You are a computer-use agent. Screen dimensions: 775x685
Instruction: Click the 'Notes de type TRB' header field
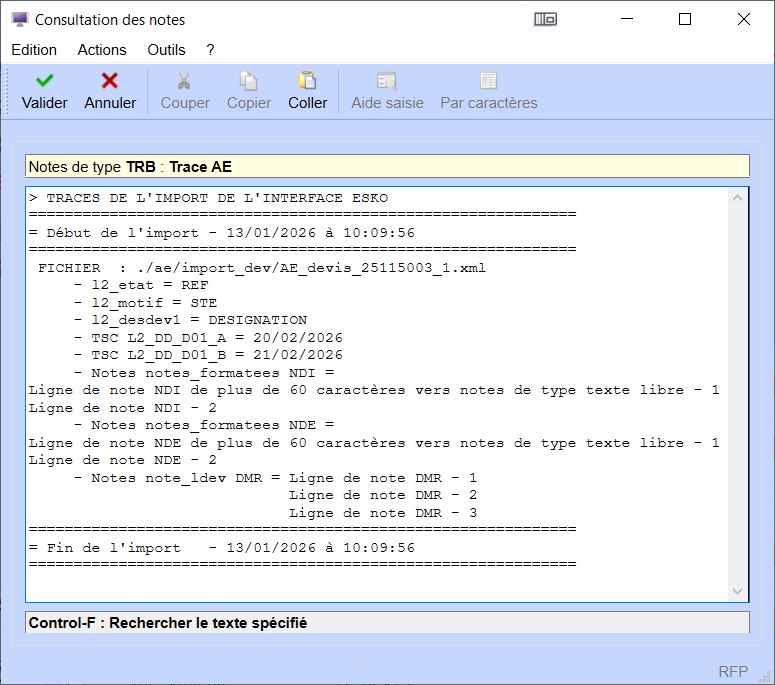click(387, 167)
